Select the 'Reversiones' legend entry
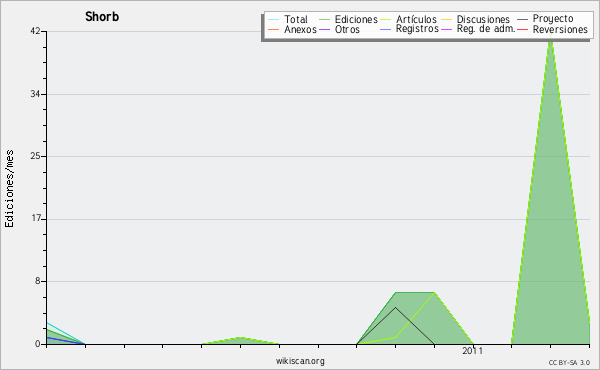600x370 pixels. 560,29
